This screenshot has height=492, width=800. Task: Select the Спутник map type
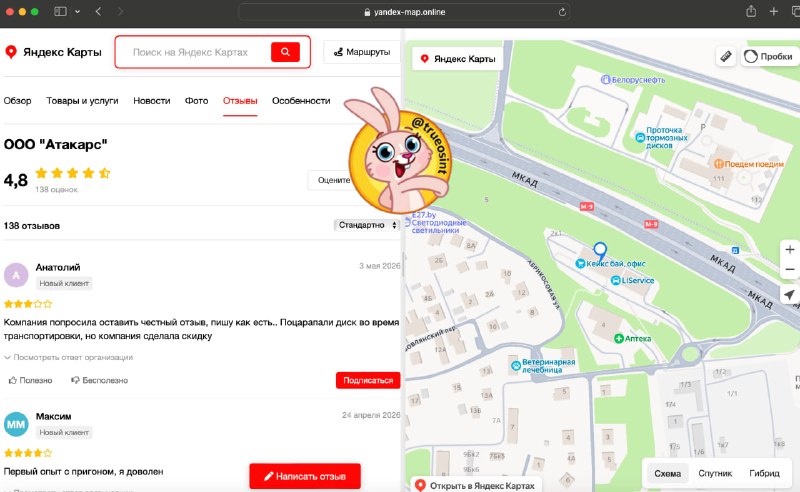pyautogui.click(x=715, y=473)
